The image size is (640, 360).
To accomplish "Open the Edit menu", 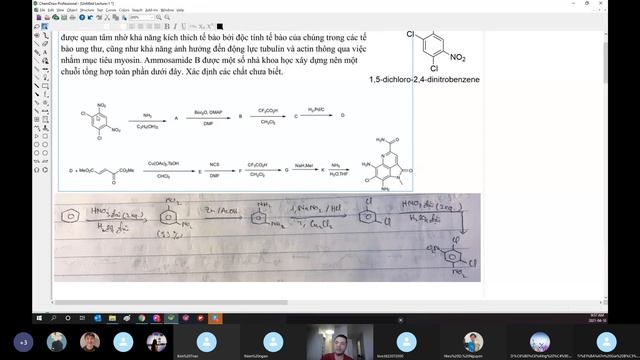I will coord(51,10).
